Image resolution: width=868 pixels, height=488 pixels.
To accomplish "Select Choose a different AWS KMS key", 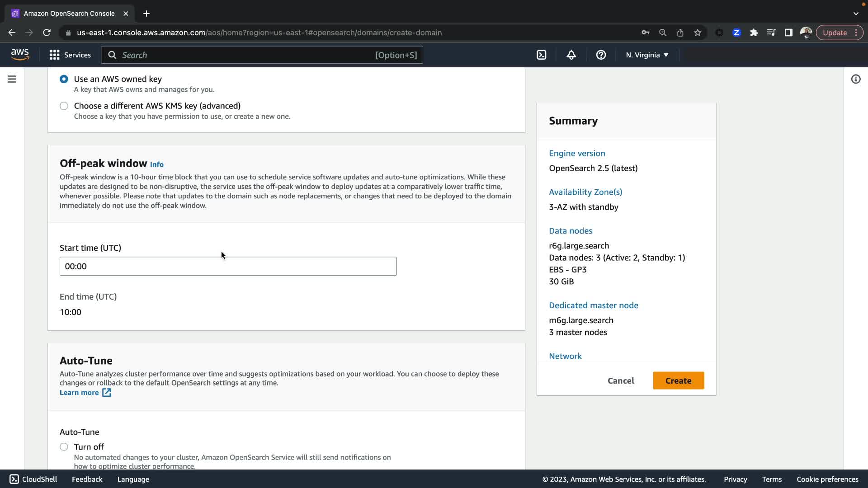I will pyautogui.click(x=64, y=106).
